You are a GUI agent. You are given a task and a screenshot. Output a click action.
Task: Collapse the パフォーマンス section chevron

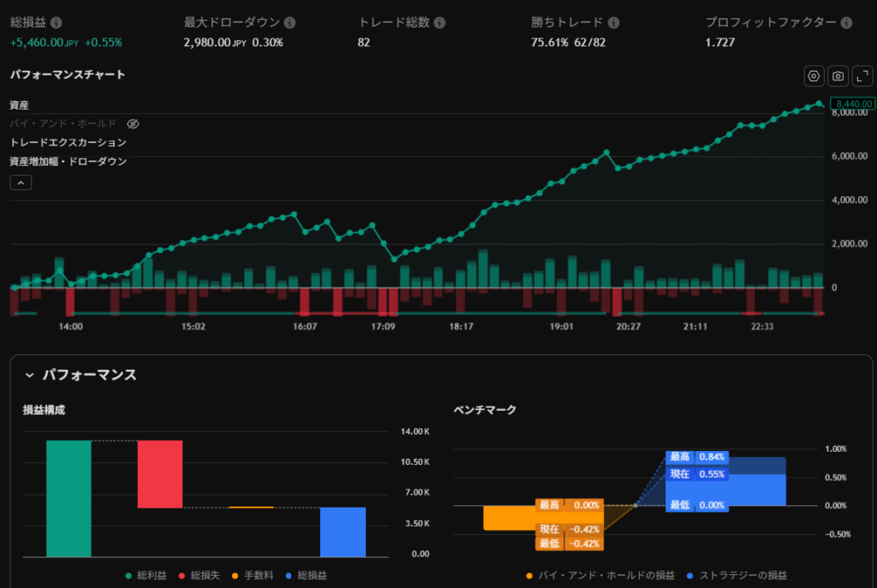tap(29, 375)
